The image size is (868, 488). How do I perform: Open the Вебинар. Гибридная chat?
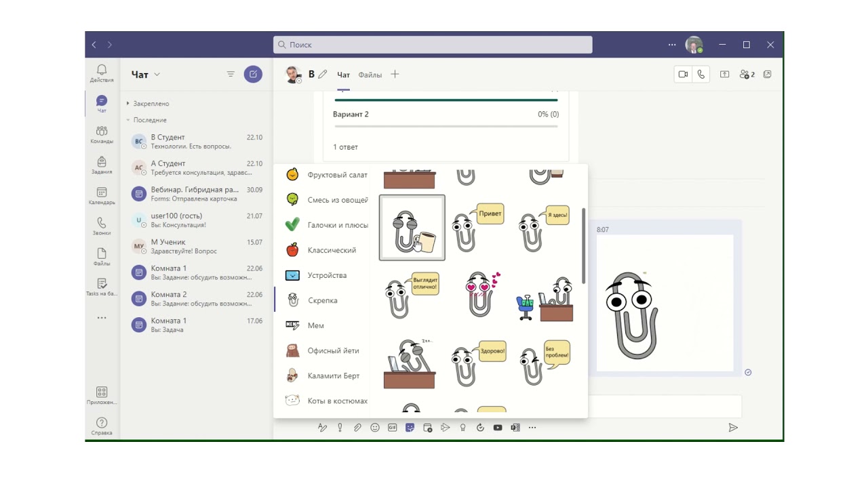point(195,194)
